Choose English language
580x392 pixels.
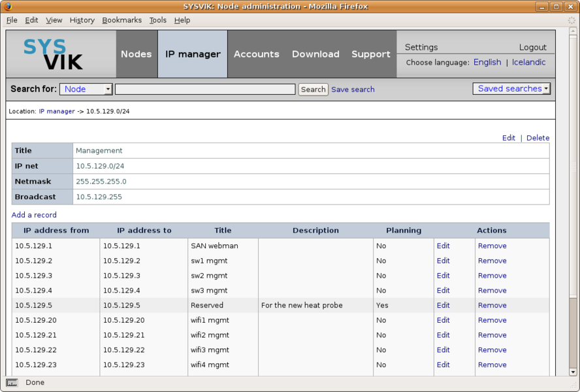(487, 62)
